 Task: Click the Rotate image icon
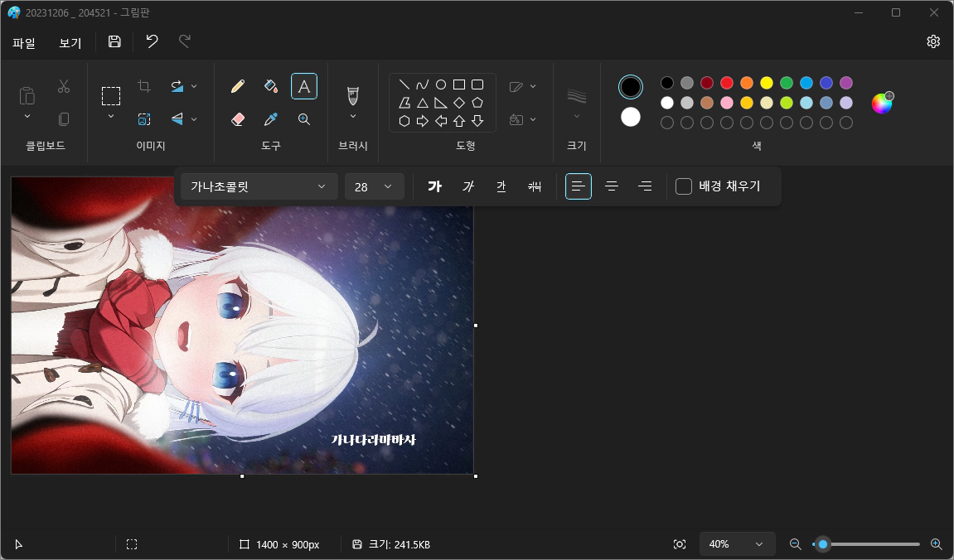point(177,86)
